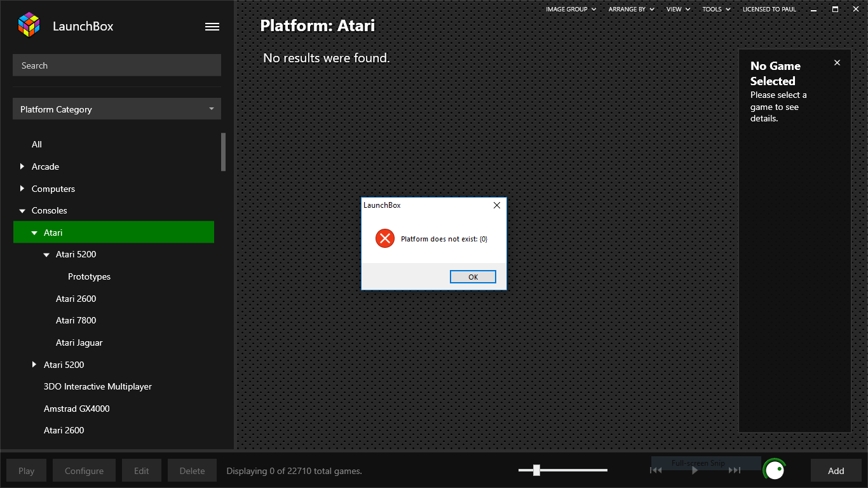Click the next track media button
Image resolution: width=868 pixels, height=488 pixels.
click(x=735, y=470)
